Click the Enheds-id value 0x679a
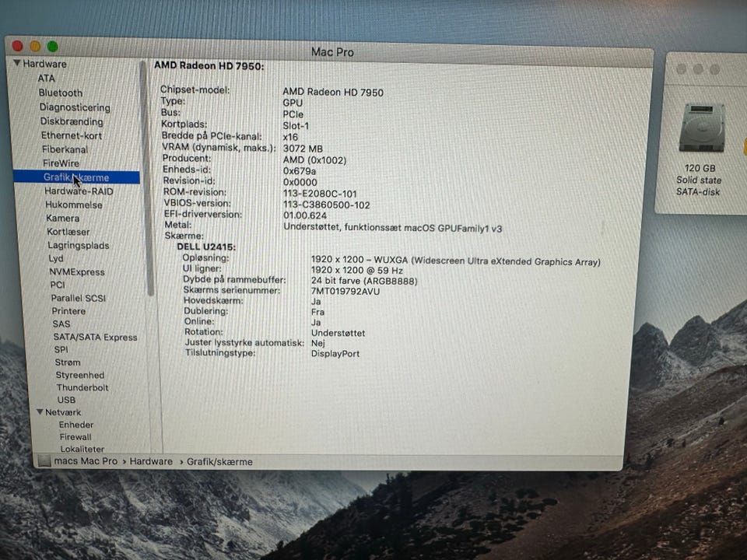 (299, 171)
